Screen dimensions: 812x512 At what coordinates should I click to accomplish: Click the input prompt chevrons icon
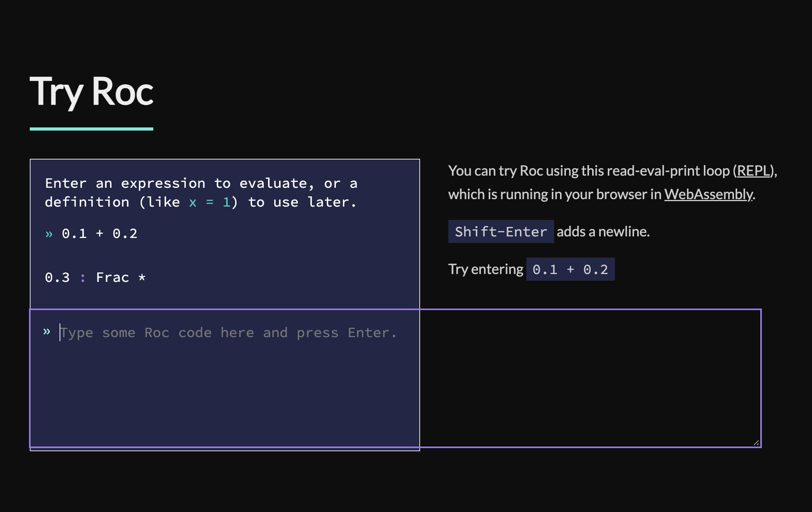(x=47, y=332)
